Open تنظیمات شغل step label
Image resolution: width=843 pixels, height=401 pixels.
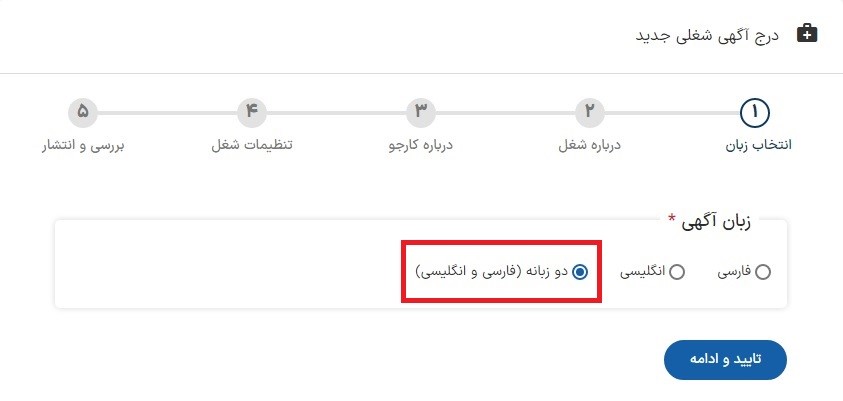(252, 146)
